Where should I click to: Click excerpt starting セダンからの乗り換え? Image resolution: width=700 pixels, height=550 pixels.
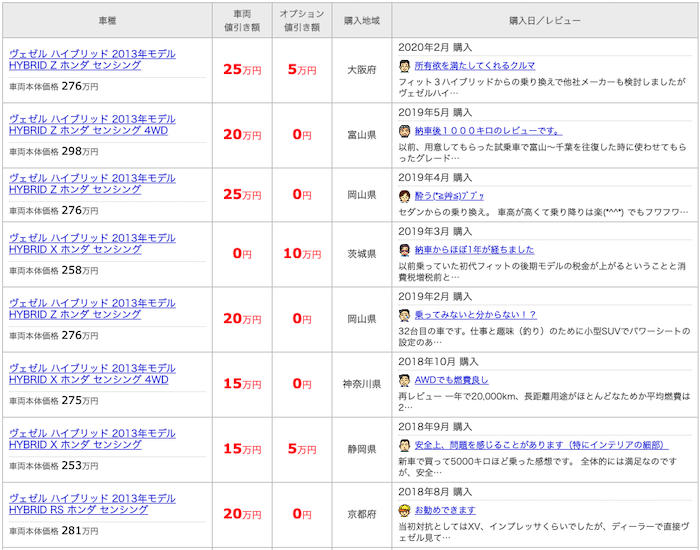(x=543, y=212)
